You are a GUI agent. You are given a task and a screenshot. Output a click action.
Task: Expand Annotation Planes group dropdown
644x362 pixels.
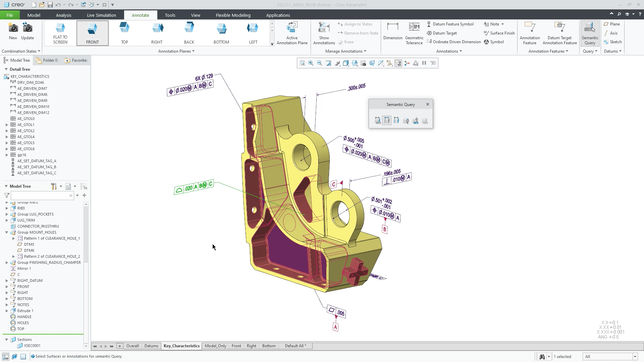click(176, 51)
